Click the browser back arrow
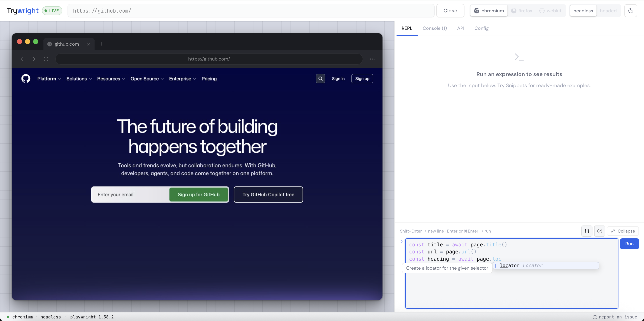 click(22, 59)
